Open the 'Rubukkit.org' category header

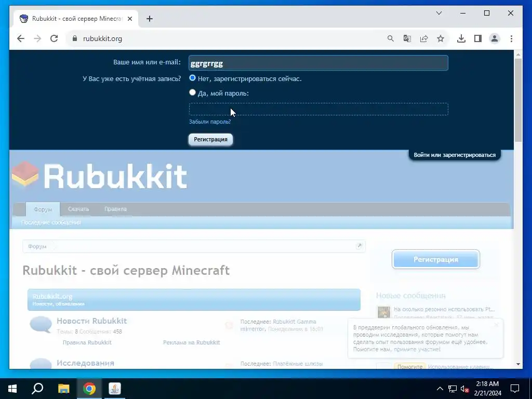pyautogui.click(x=52, y=297)
